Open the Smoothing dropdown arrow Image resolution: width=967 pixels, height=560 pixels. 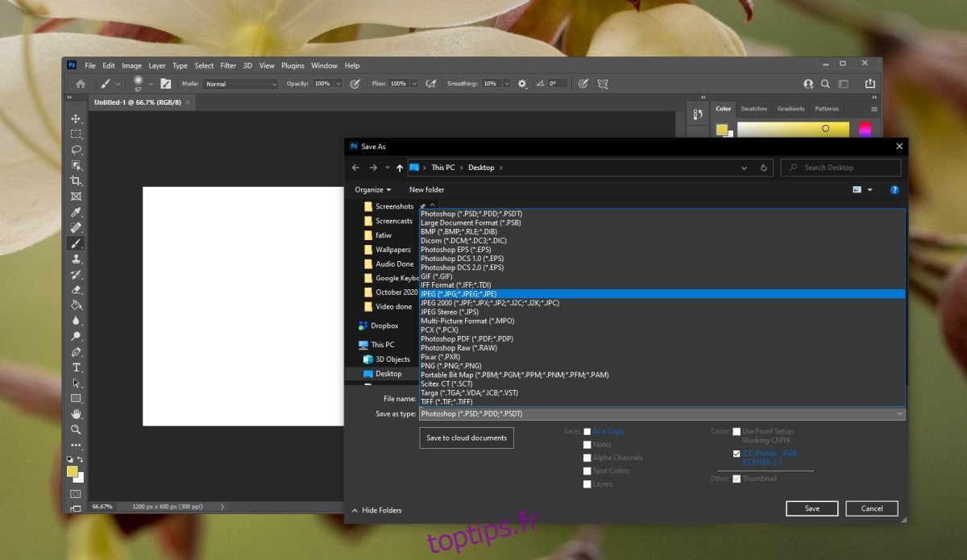point(507,84)
